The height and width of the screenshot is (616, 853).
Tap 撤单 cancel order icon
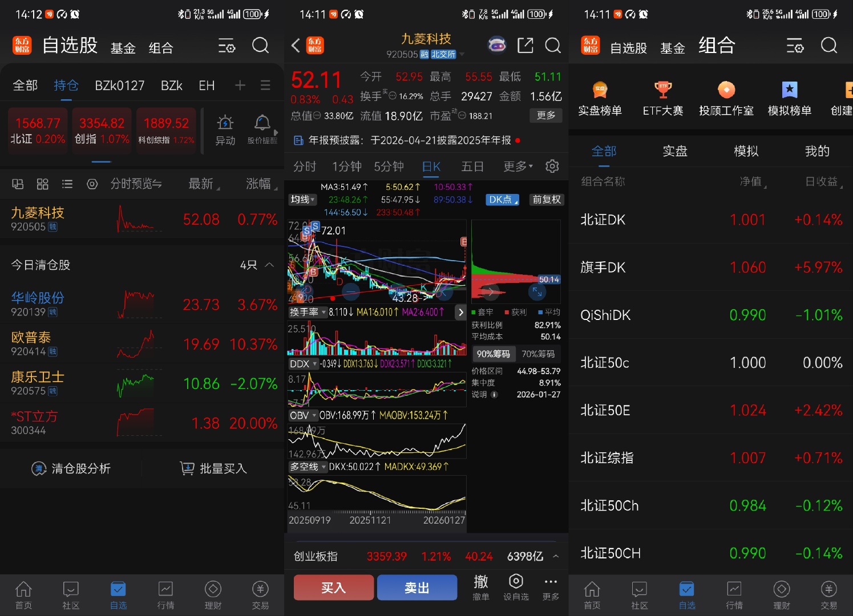(x=481, y=587)
